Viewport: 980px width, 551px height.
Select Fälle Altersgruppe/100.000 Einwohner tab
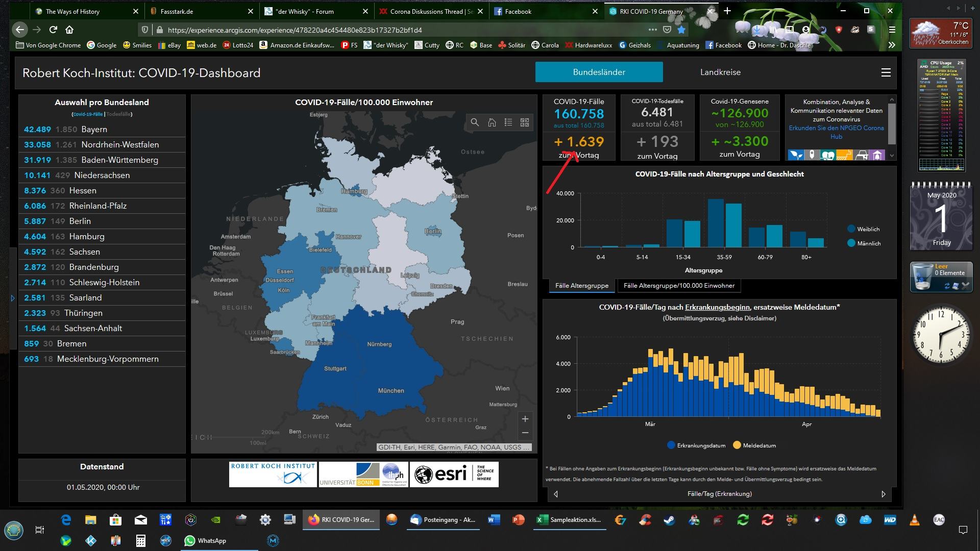pyautogui.click(x=679, y=286)
